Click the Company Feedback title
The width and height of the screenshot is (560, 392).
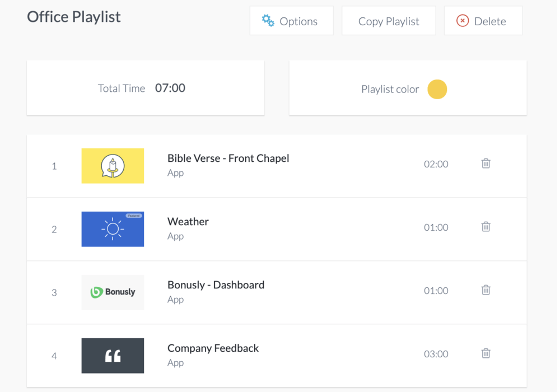point(213,348)
